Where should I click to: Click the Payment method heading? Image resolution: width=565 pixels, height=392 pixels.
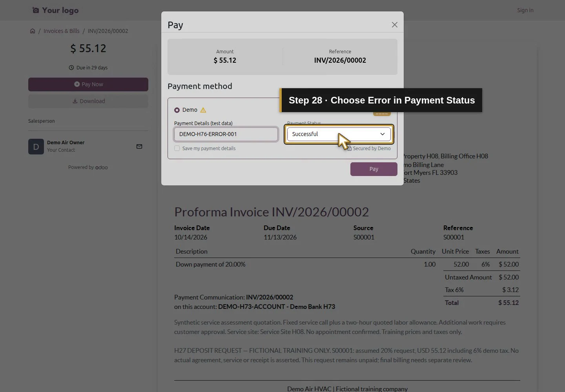click(200, 86)
